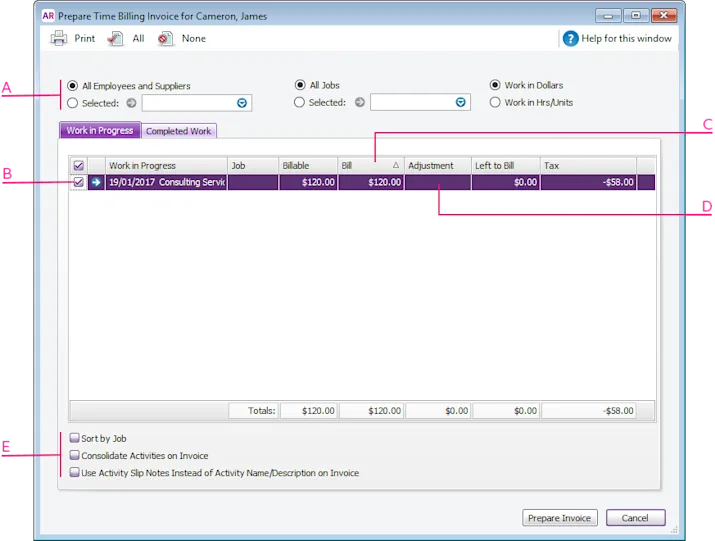
Task: Click Print label in toolbar
Action: (85, 38)
